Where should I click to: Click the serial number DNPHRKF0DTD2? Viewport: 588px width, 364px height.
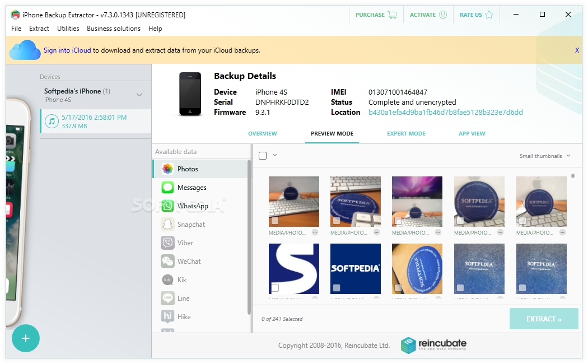pos(282,102)
